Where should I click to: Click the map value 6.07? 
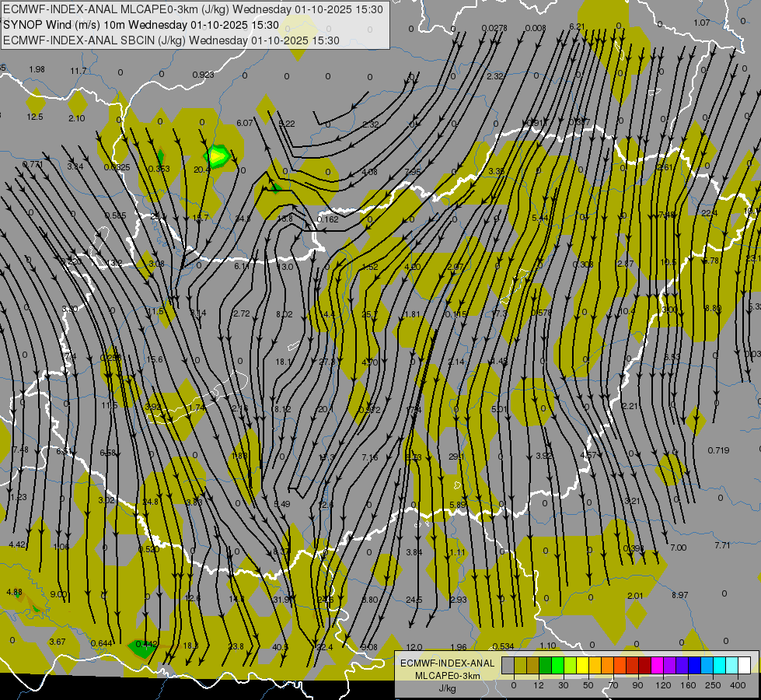coord(245,123)
